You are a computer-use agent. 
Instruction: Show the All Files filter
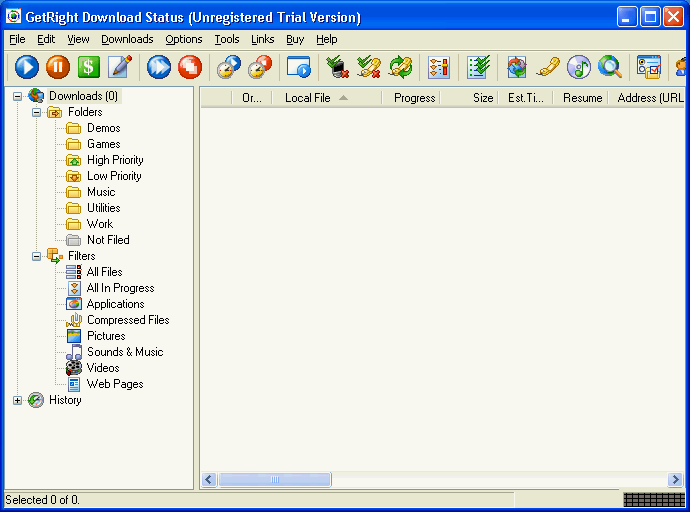[104, 272]
